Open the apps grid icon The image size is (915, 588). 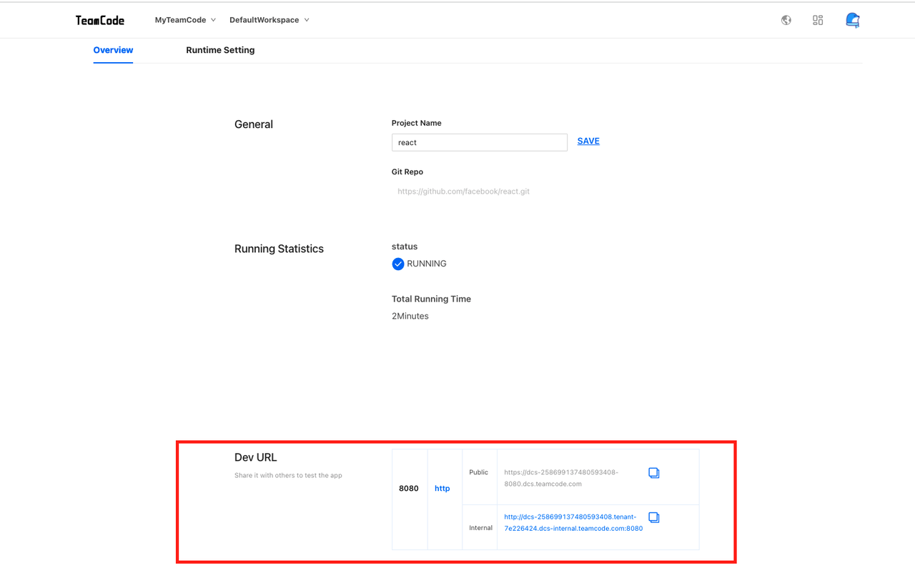[x=818, y=20]
